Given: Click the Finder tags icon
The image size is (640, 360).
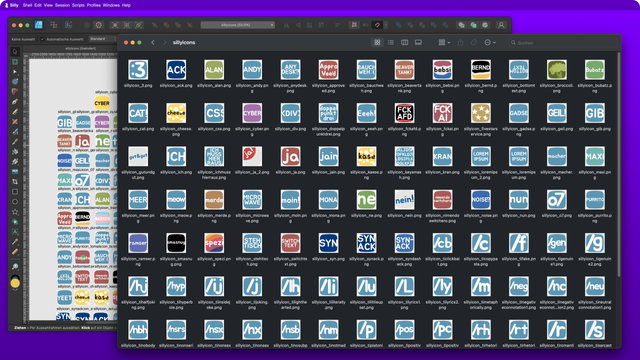Looking at the screenshot, I should click(x=473, y=42).
